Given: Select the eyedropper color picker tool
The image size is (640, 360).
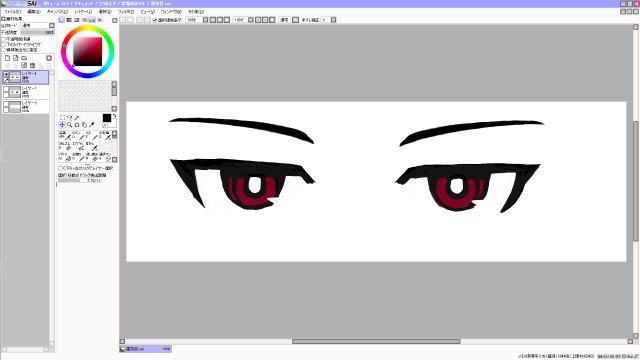Looking at the screenshot, I should (91, 125).
